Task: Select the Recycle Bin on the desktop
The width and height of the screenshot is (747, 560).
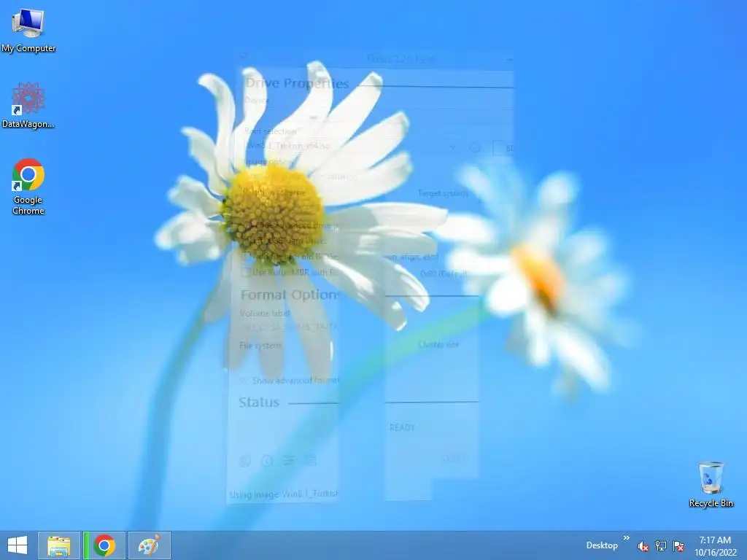Action: [x=711, y=484]
